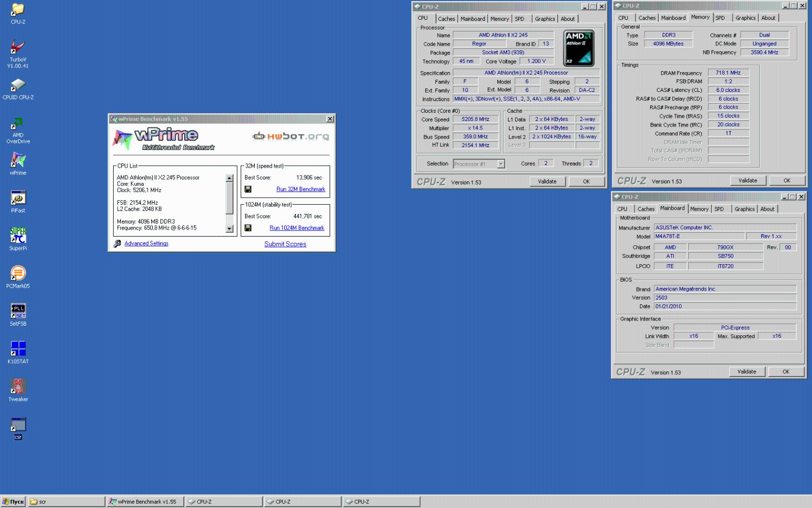Click the Core Voltage value 1.200 V
The image size is (812, 508).
[x=536, y=61]
